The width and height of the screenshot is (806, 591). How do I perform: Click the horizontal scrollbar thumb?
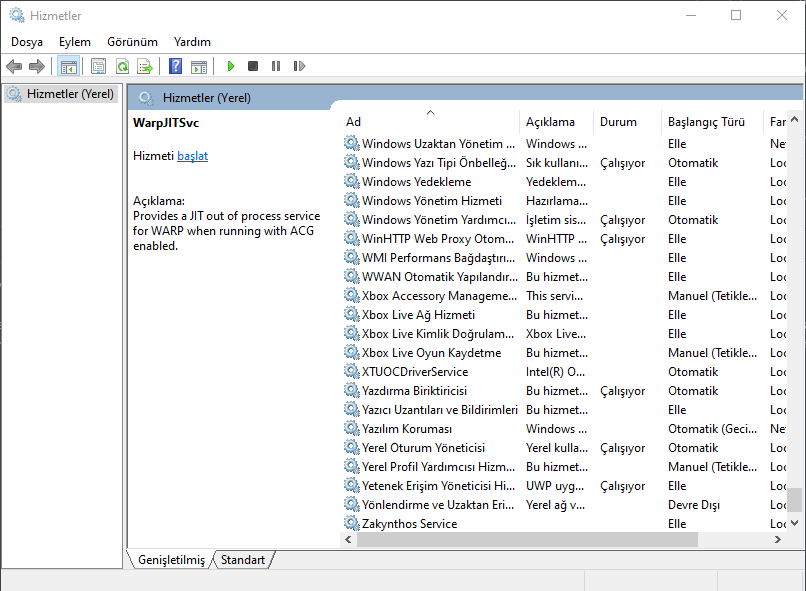527,539
